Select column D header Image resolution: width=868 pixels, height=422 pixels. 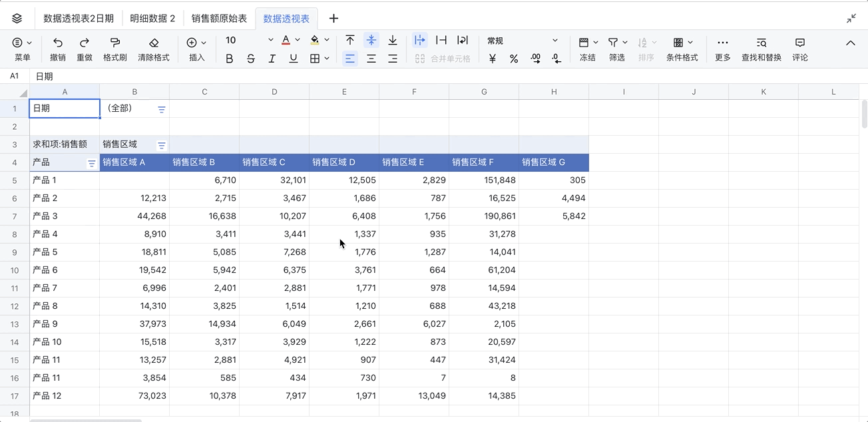click(x=274, y=92)
